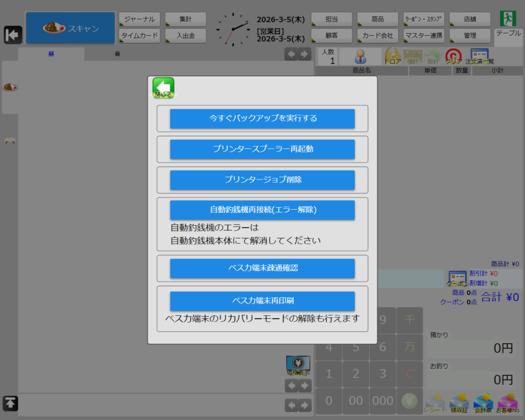Click the red クリア clear icon
This screenshot has width=525, height=420.
(x=453, y=56)
